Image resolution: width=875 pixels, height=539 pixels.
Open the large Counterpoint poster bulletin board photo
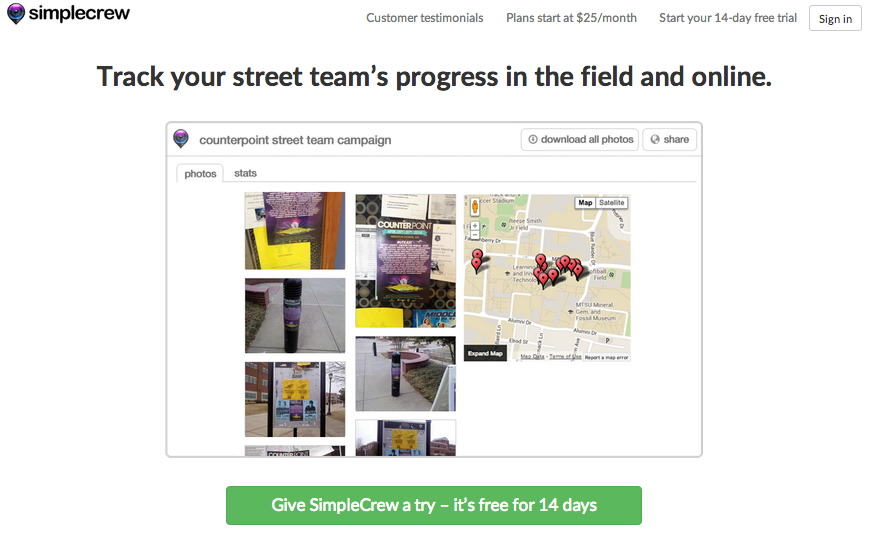pyautogui.click(x=406, y=261)
